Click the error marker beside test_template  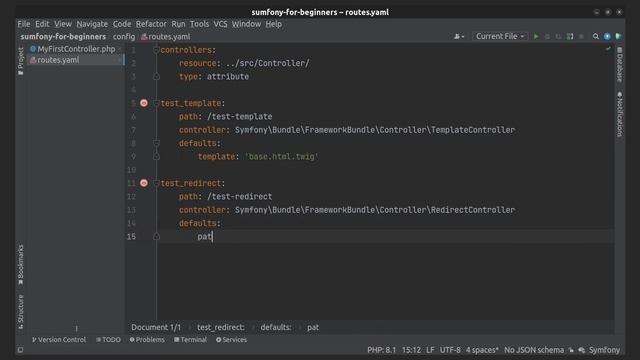pos(144,103)
